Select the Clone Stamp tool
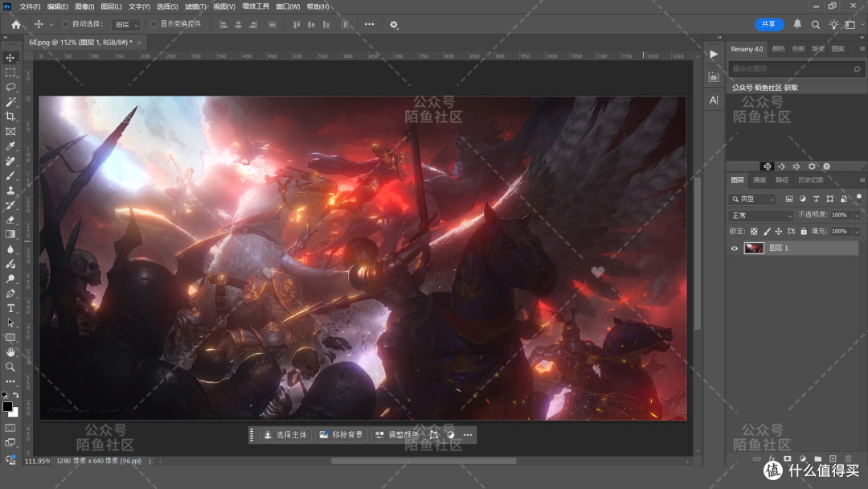Image resolution: width=868 pixels, height=489 pixels. tap(10, 190)
